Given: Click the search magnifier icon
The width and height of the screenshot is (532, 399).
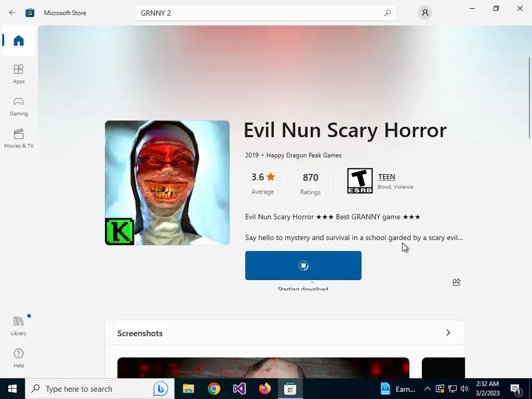Looking at the screenshot, I should pos(388,13).
